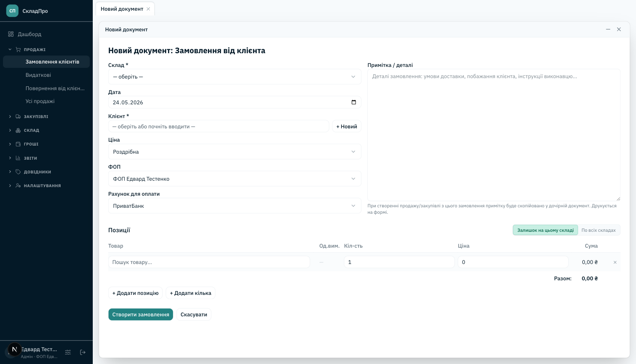Expand the ГРОШІ section
636x364 pixels.
point(10,144)
